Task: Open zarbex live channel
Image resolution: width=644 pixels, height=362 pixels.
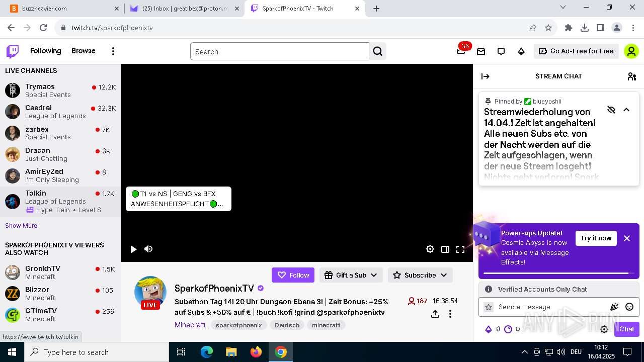Action: (60, 133)
